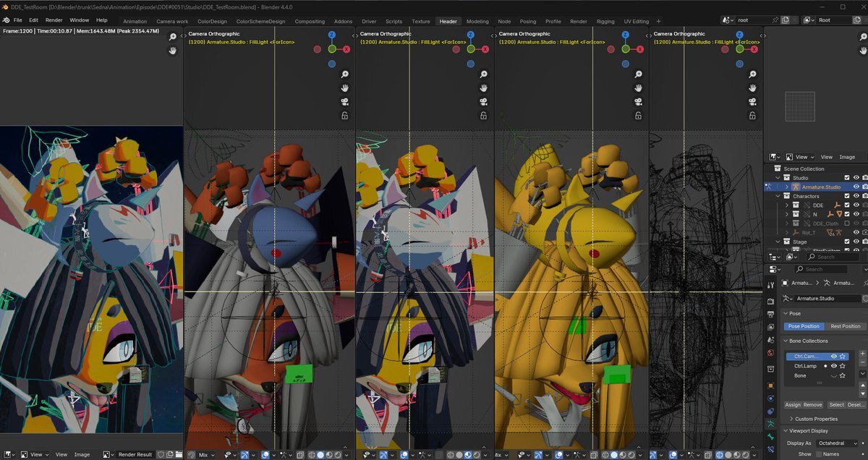Enable the Names display checkbox
This screenshot has width=868, height=460.
click(820, 454)
